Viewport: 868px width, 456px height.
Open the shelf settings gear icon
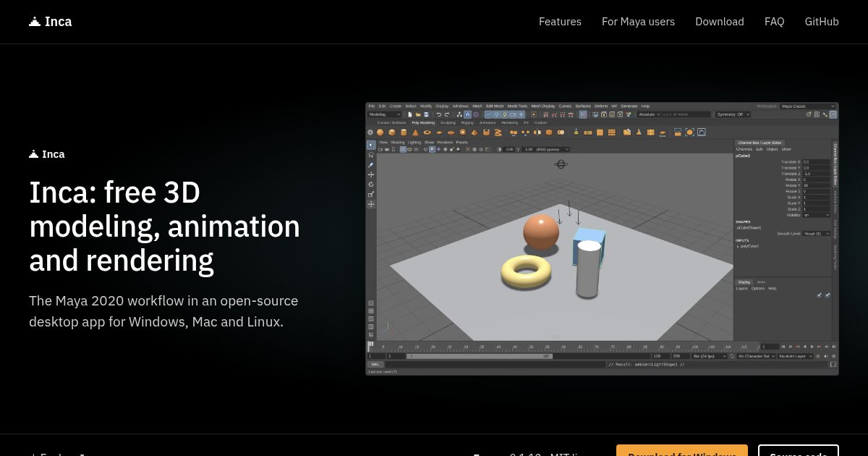pyautogui.click(x=370, y=132)
